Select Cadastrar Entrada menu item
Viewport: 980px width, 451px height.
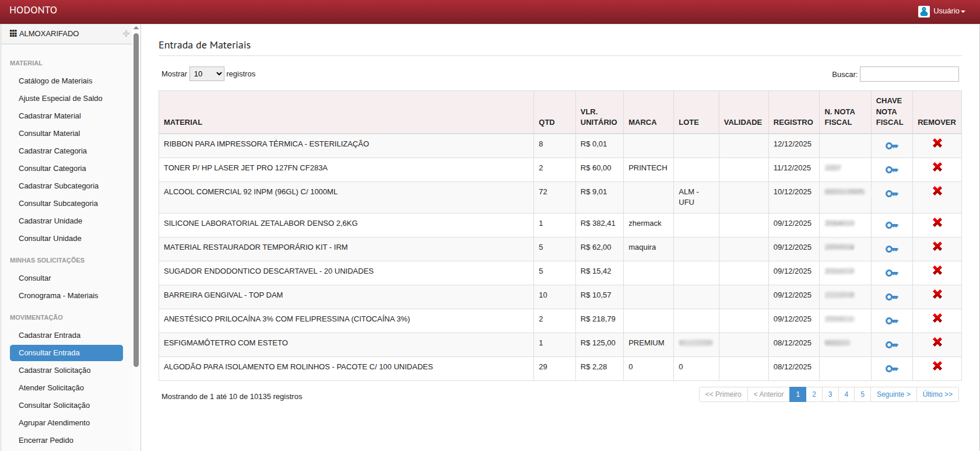tap(50, 335)
